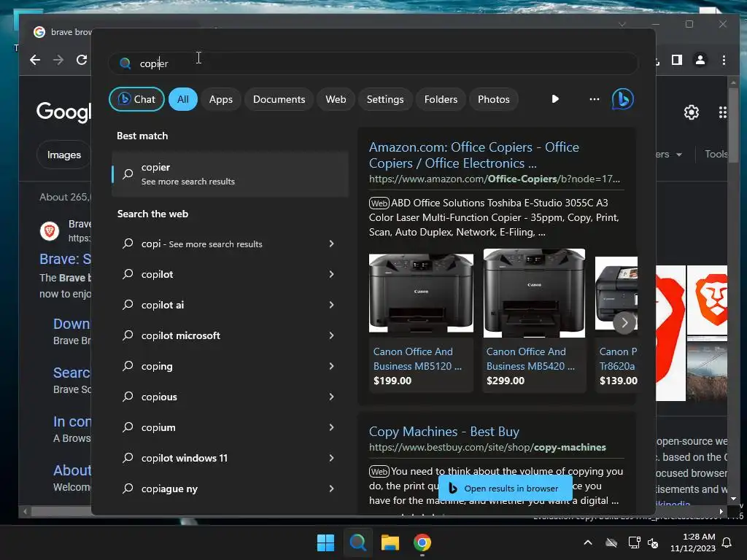Open File Explorer from the taskbar
The height and width of the screenshot is (560, 747).
pos(390,542)
